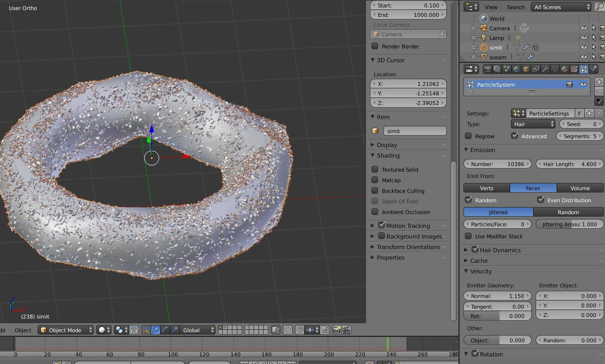
Task: Expand the Camera entry in the outliner
Action: click(x=474, y=28)
